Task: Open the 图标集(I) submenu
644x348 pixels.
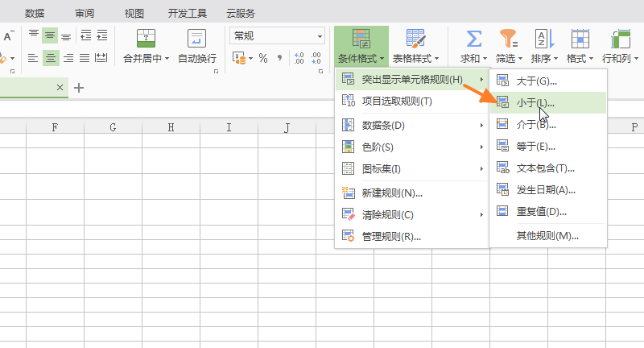Action: [412, 169]
